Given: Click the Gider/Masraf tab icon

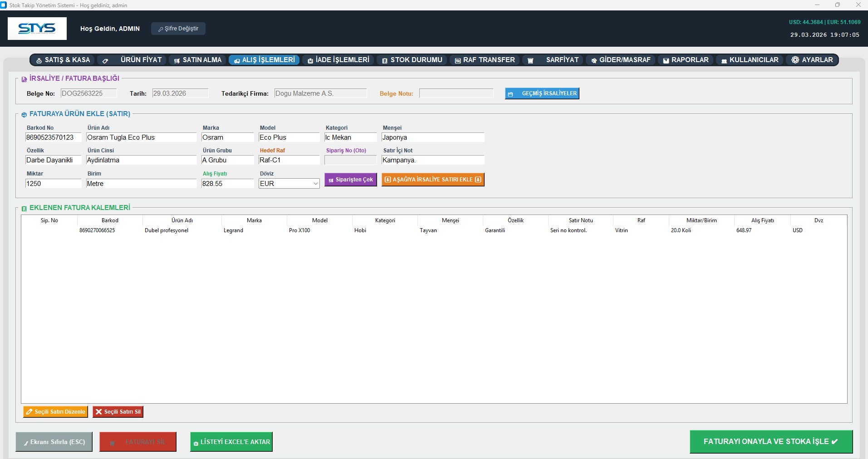Looking at the screenshot, I should click(593, 60).
